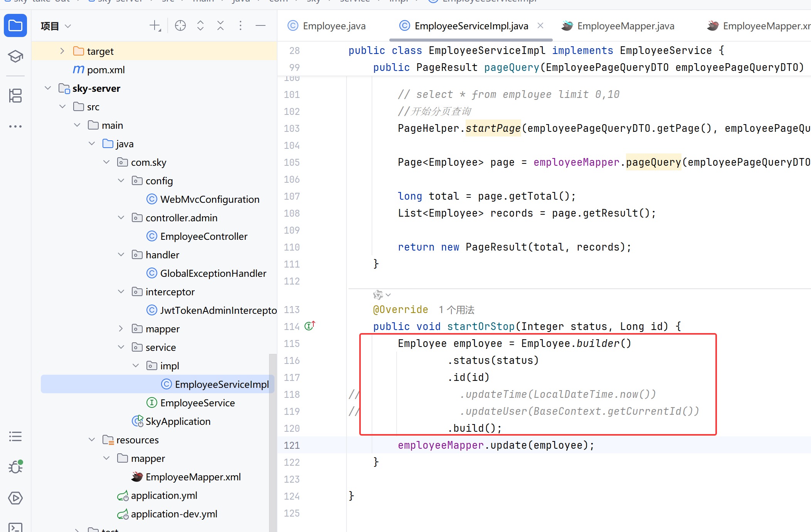Click the pageQuery call on line 105
The height and width of the screenshot is (532, 811).
[x=654, y=162]
